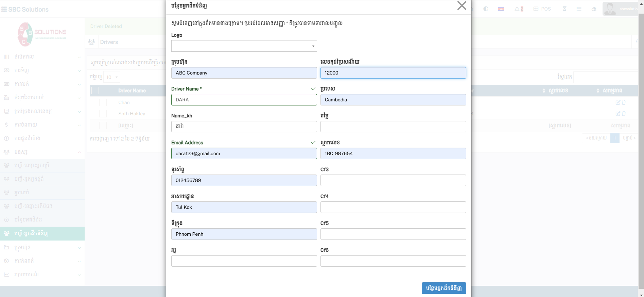Expand the ផលិតផល sidebar menu
Viewport: 644px width, 297px height.
coord(42,57)
